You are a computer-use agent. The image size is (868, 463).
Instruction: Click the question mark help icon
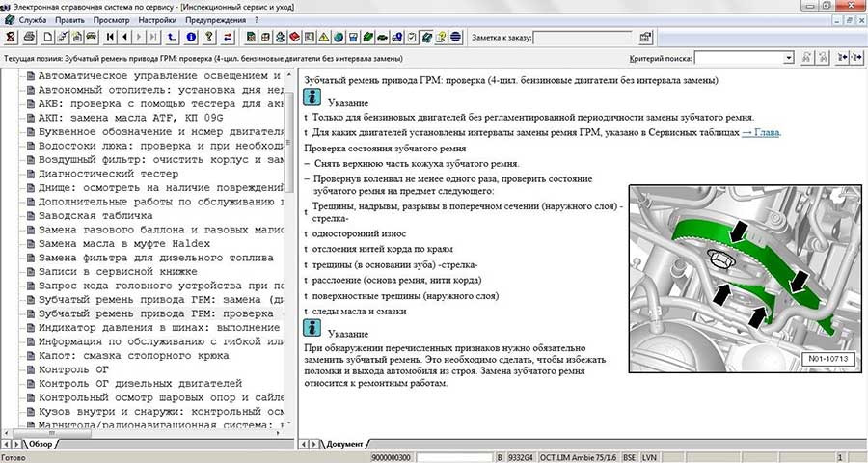point(209,37)
